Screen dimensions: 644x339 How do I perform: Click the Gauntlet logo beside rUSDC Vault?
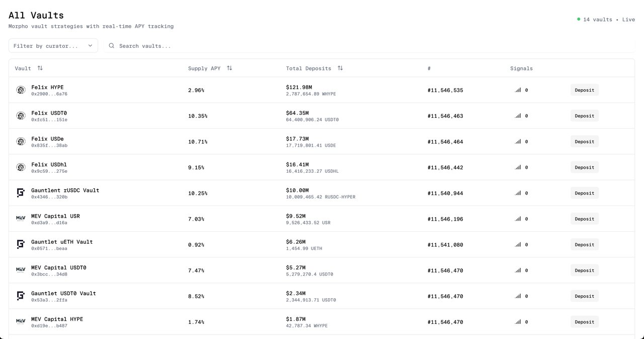pos(21,193)
